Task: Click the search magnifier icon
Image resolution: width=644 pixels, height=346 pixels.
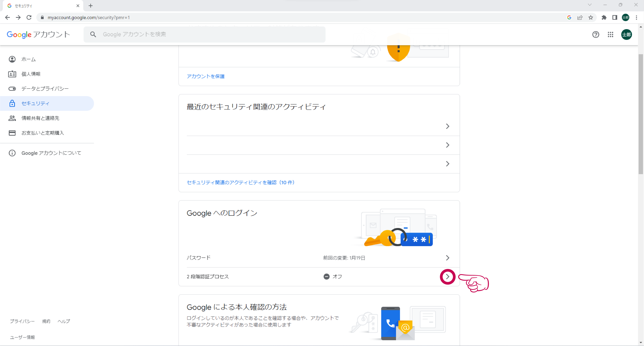Action: point(93,35)
